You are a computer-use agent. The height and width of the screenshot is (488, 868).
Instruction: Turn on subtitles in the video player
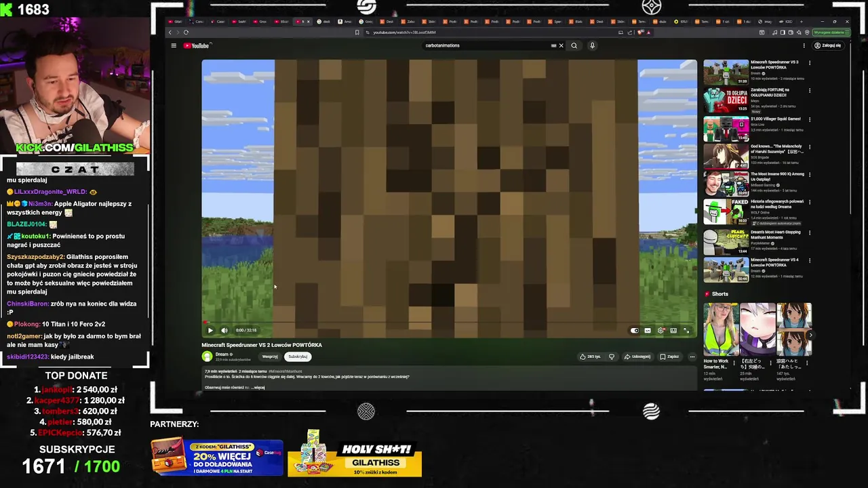[648, 331]
